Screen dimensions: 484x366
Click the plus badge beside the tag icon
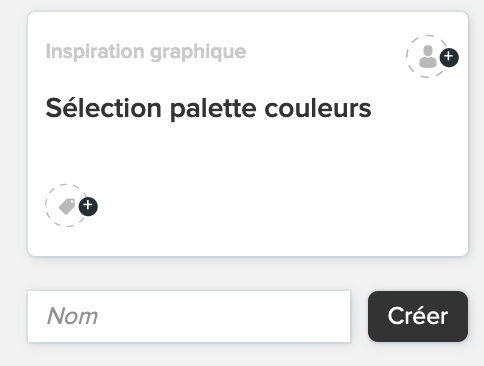[x=88, y=206]
